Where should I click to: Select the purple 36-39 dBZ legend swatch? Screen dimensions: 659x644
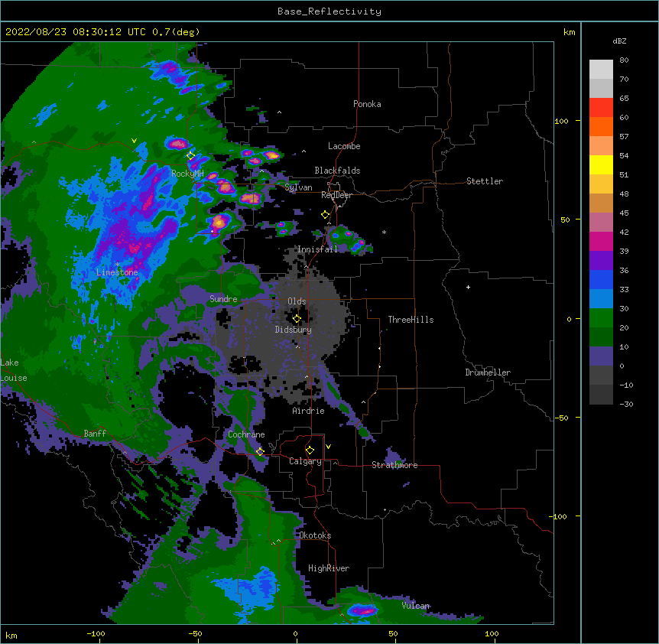[601, 261]
